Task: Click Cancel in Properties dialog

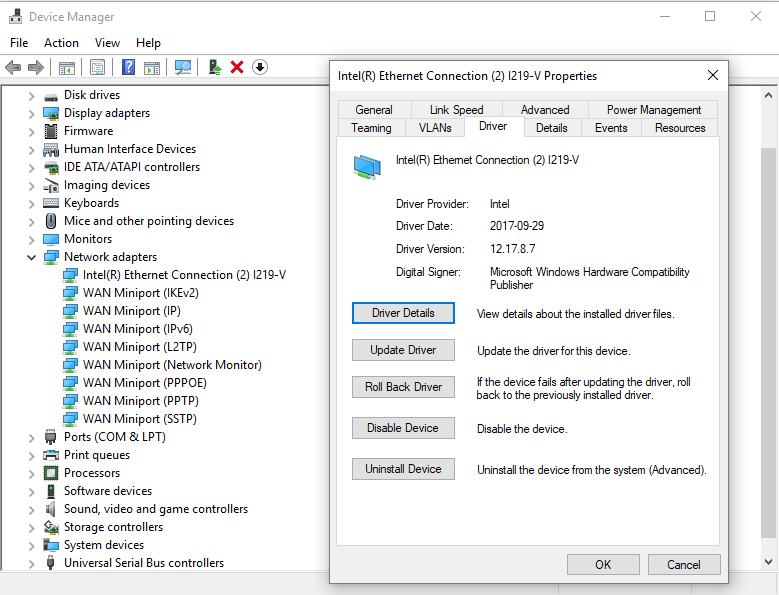Action: click(684, 565)
